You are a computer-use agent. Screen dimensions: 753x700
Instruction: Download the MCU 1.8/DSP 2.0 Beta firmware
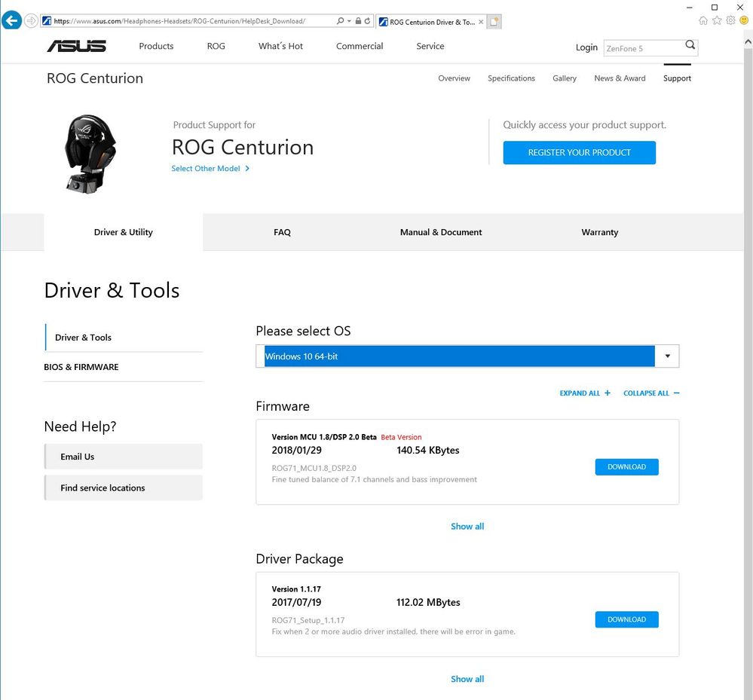pos(626,466)
